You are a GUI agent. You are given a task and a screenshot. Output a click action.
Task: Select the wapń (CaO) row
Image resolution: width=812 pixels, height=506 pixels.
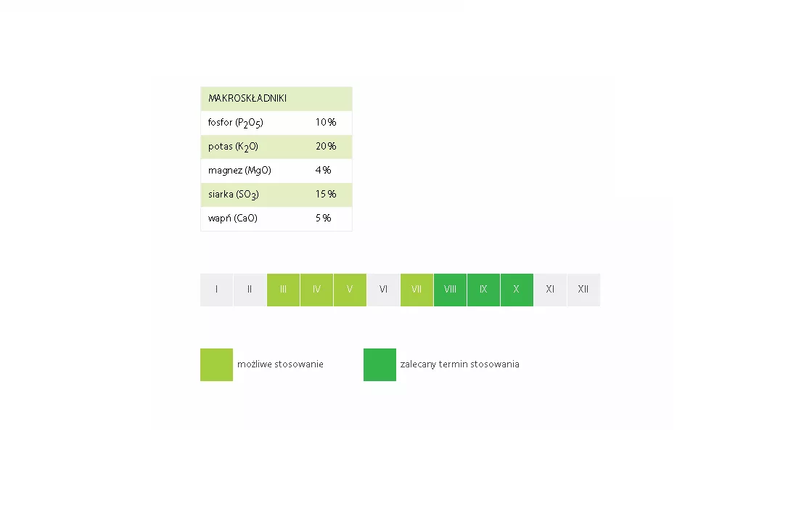point(276,219)
